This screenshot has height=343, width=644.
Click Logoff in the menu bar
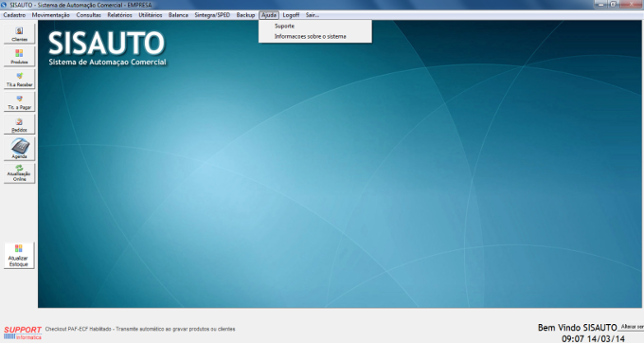(x=291, y=15)
